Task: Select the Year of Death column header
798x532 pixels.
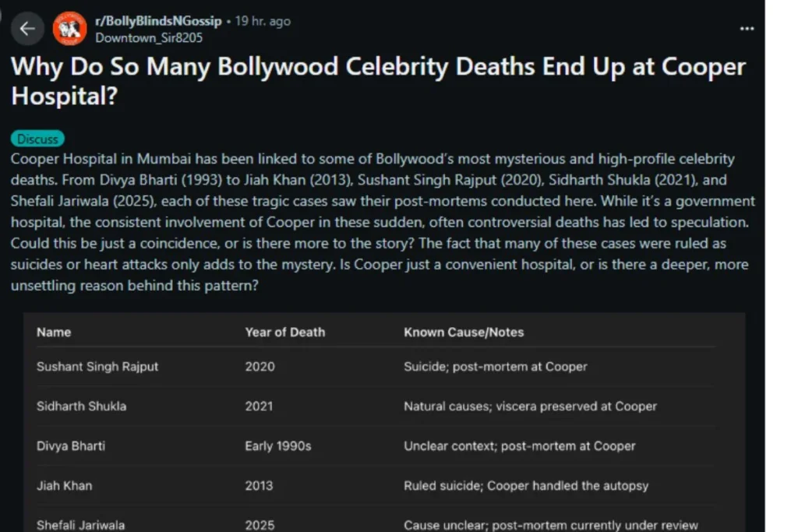Action: (284, 332)
